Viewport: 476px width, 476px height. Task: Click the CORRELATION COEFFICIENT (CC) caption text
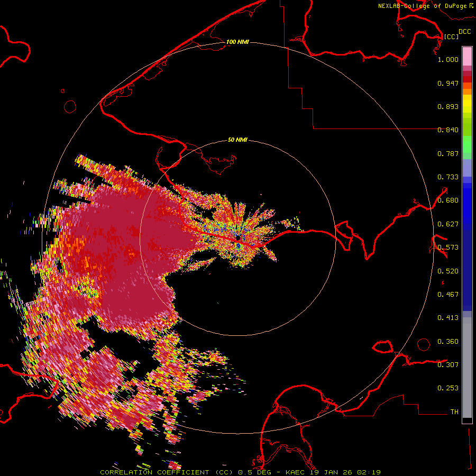[x=167, y=472]
